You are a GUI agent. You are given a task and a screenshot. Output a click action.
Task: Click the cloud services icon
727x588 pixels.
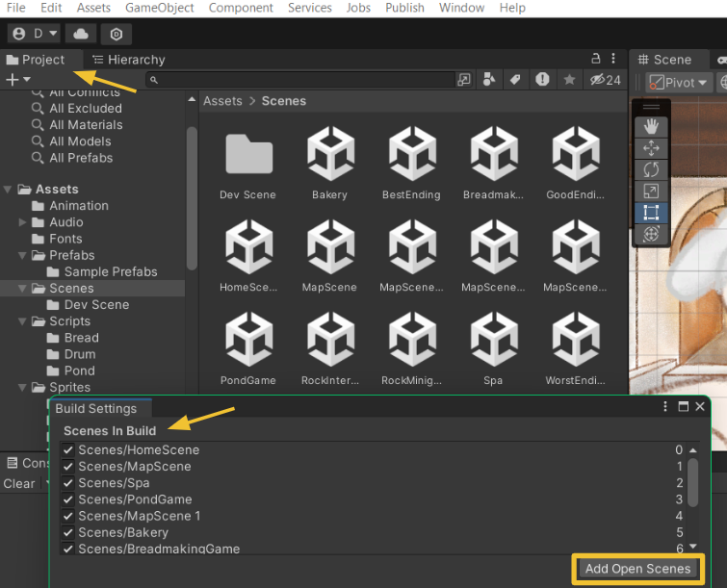click(x=81, y=34)
